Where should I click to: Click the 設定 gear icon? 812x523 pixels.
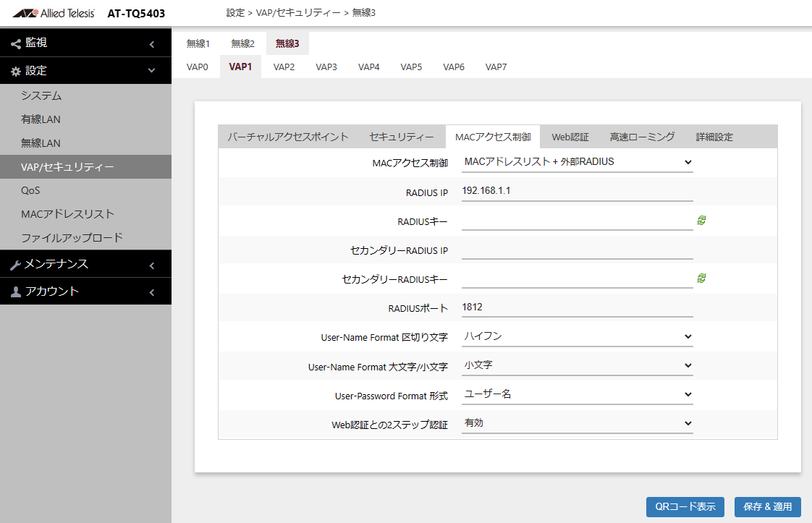pos(16,72)
